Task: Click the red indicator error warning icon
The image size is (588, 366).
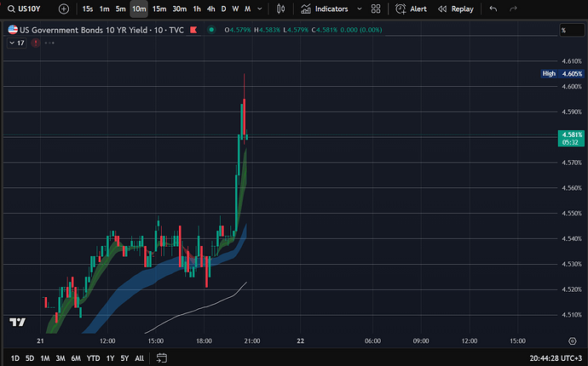Action: tap(36, 43)
